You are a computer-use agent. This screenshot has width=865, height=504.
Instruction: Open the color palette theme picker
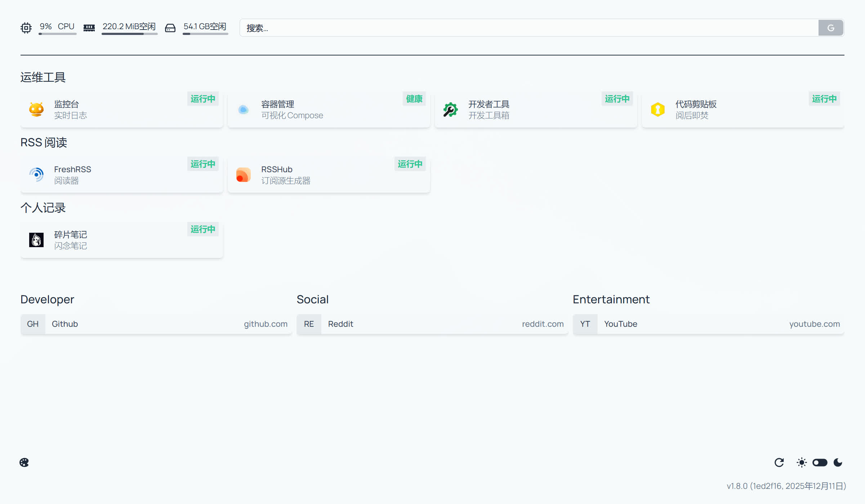pyautogui.click(x=24, y=463)
